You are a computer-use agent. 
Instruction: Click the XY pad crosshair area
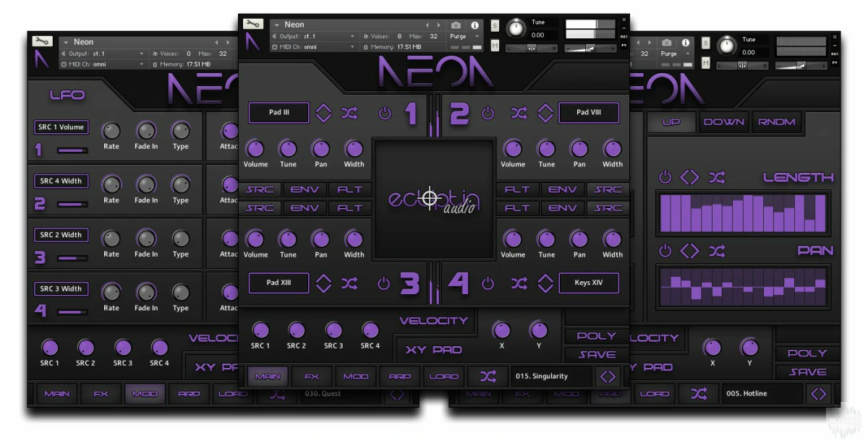click(x=433, y=198)
